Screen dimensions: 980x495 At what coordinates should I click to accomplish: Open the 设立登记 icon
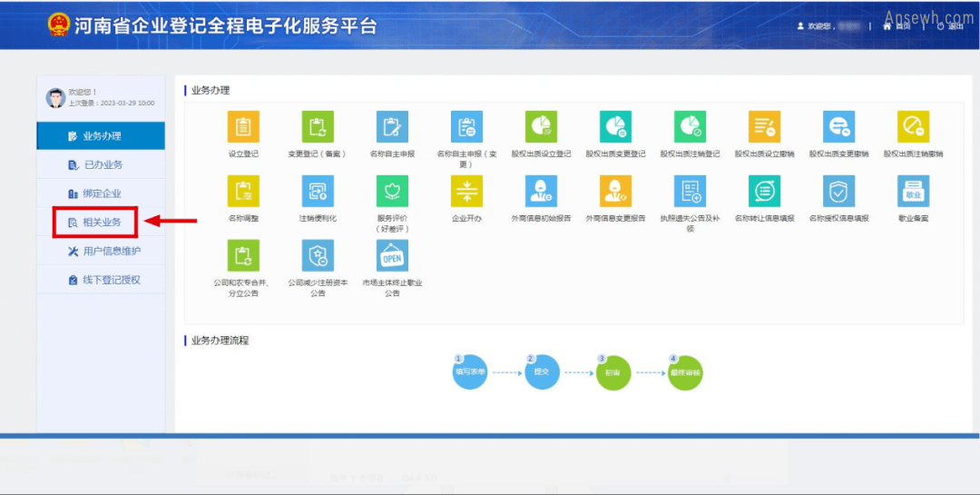(243, 127)
